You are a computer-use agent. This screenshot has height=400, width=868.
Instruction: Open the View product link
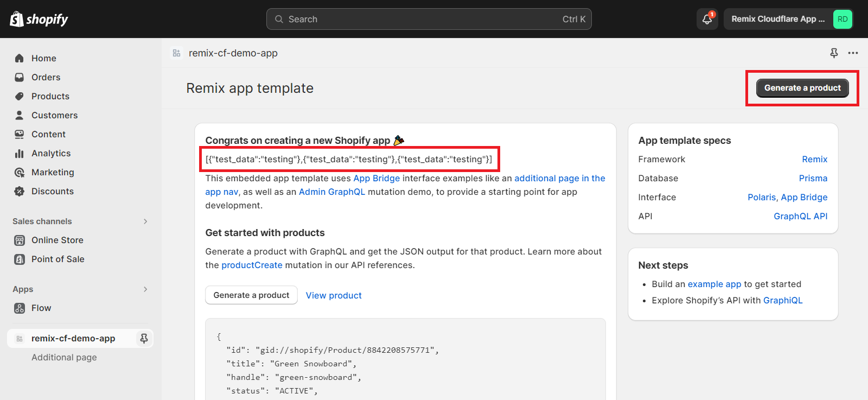point(334,295)
